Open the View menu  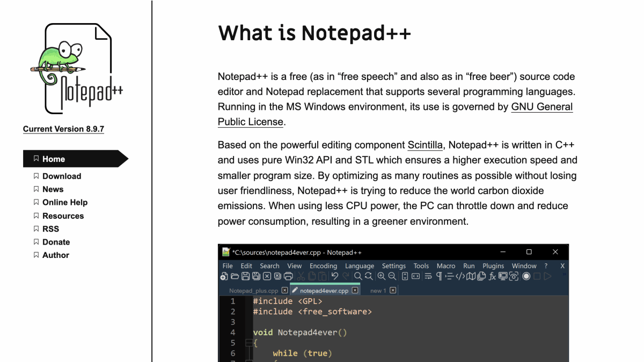[x=295, y=266]
